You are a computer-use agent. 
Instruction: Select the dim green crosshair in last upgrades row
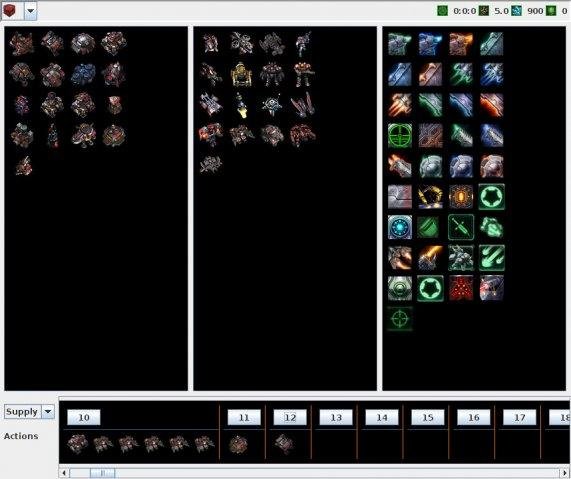tap(399, 319)
